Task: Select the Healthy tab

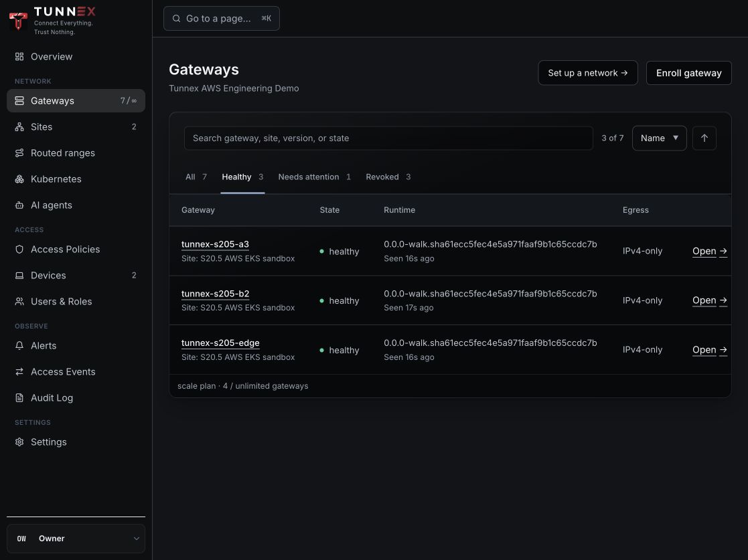Action: pos(242,177)
